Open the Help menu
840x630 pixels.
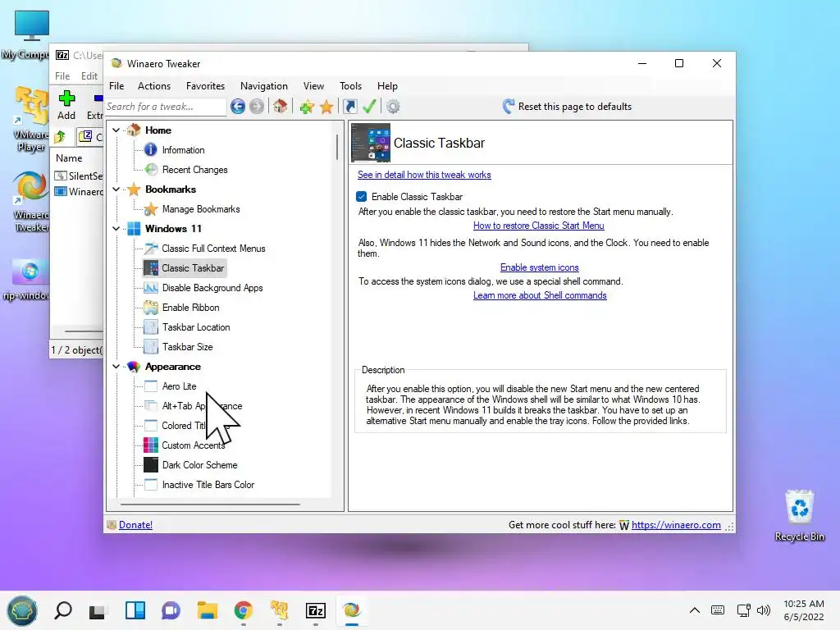coord(387,85)
